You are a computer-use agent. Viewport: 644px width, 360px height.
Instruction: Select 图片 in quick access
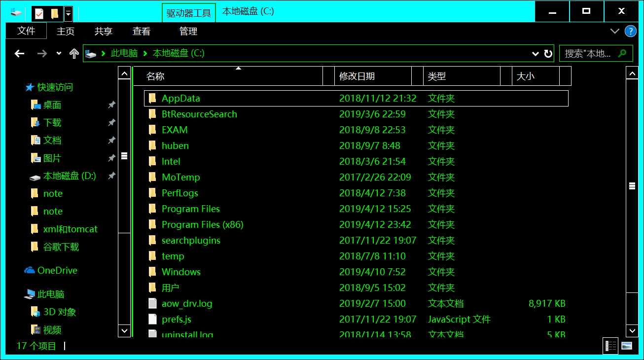coord(46,158)
